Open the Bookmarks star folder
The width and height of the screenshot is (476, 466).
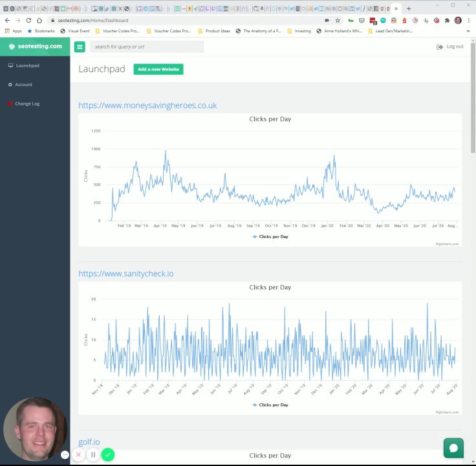pyautogui.click(x=41, y=31)
